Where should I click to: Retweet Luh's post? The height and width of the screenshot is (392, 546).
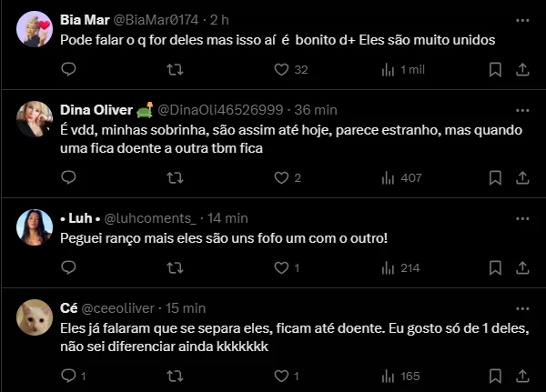(x=176, y=268)
